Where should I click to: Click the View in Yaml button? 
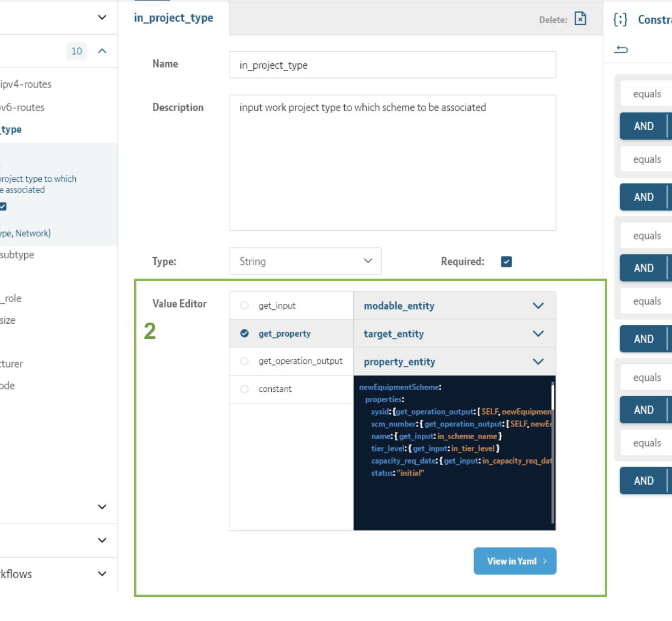pyautogui.click(x=515, y=561)
